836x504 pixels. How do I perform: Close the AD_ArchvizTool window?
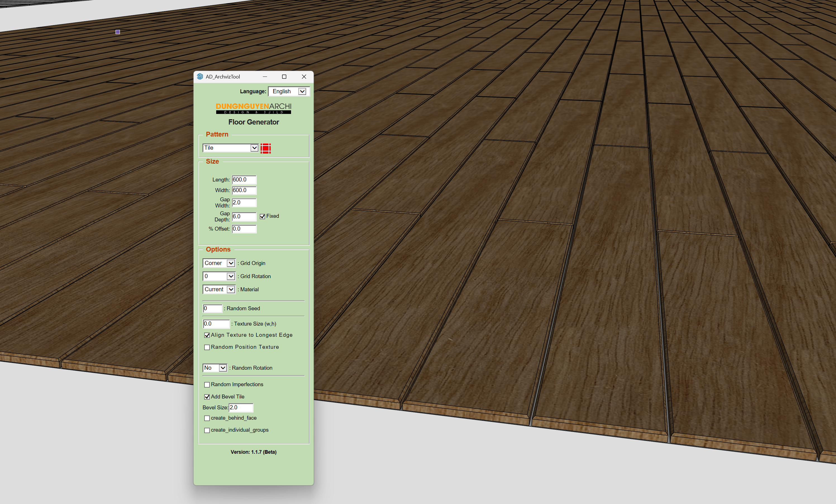click(x=304, y=77)
